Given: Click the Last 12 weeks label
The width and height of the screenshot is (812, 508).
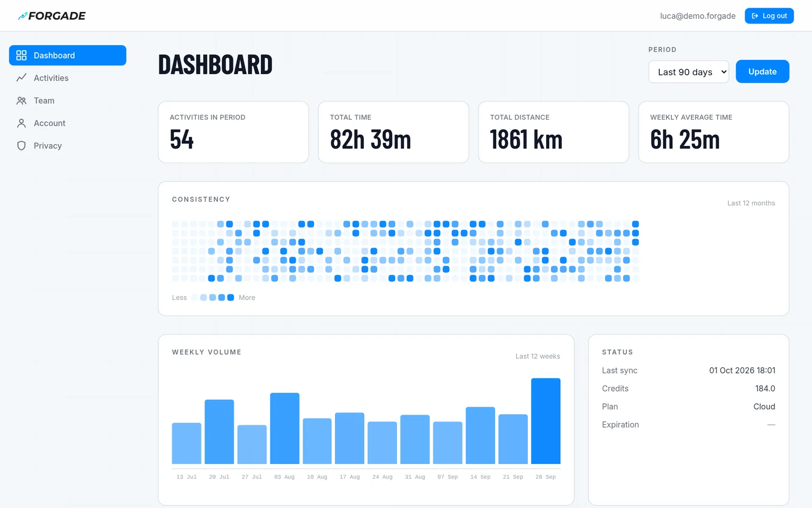Looking at the screenshot, I should [538, 356].
